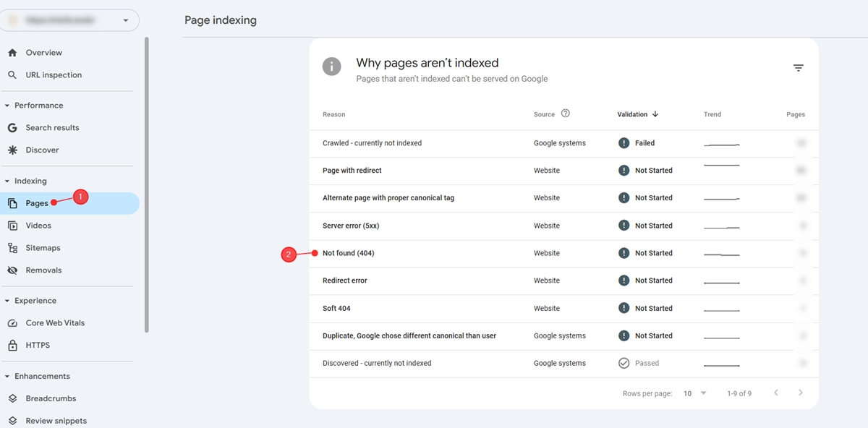Open the table filter icon
Image resolution: width=868 pixels, height=428 pixels.
(798, 68)
